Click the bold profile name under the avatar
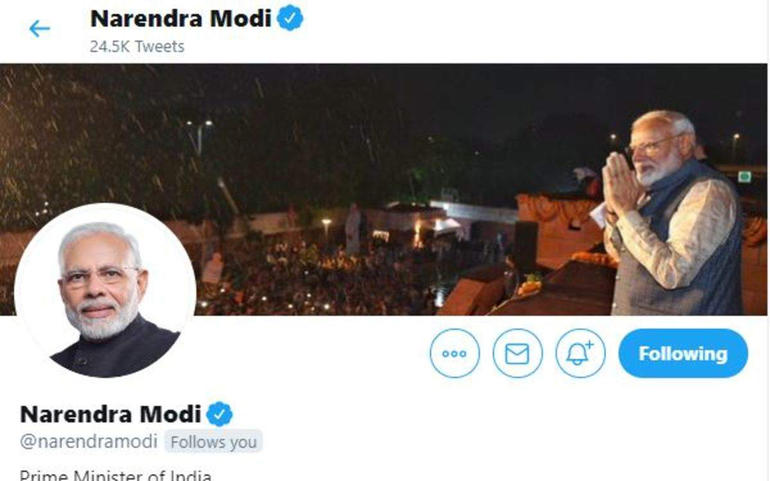 (x=110, y=414)
